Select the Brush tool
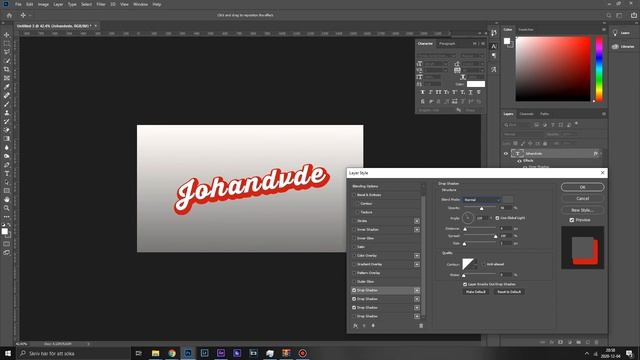Viewport: 640px width, 360px height. [x=7, y=104]
